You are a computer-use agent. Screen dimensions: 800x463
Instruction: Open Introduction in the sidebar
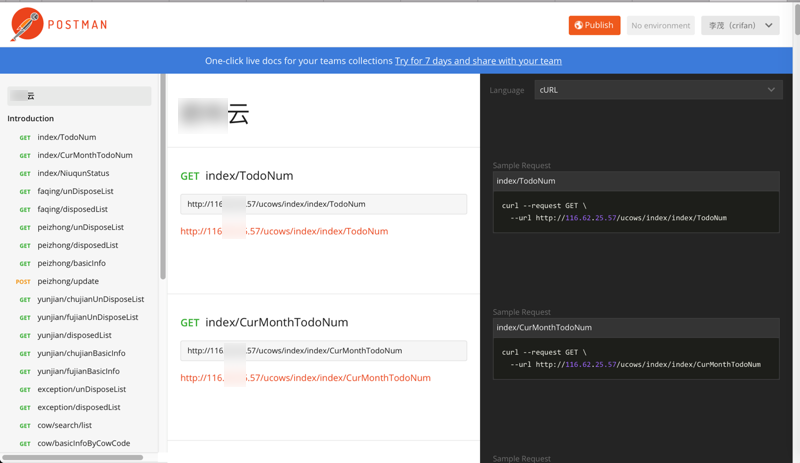click(x=31, y=118)
